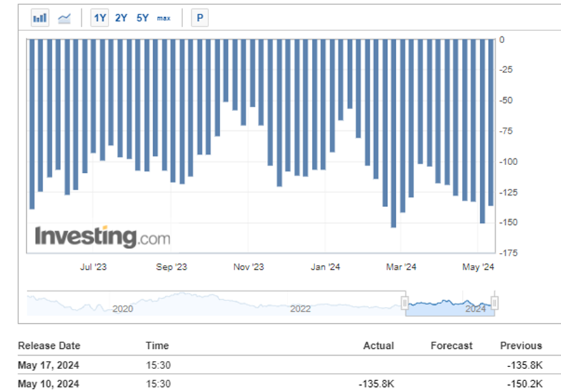Click the Release Date column header

[x=49, y=346]
